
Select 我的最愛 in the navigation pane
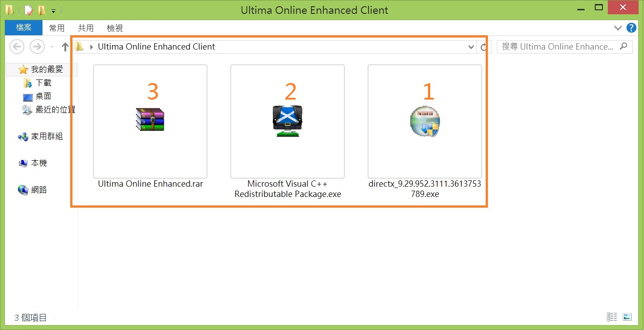click(x=41, y=69)
